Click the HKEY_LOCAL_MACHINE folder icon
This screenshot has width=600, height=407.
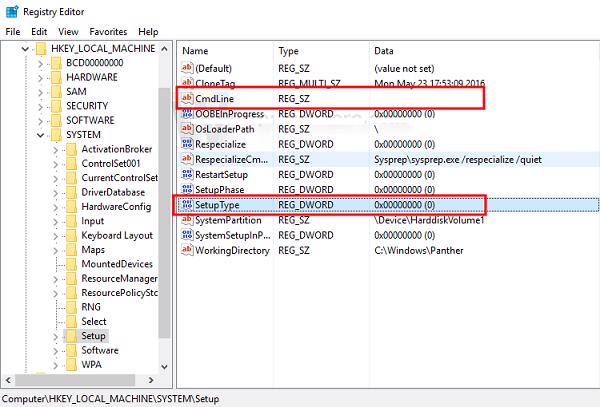pos(41,49)
